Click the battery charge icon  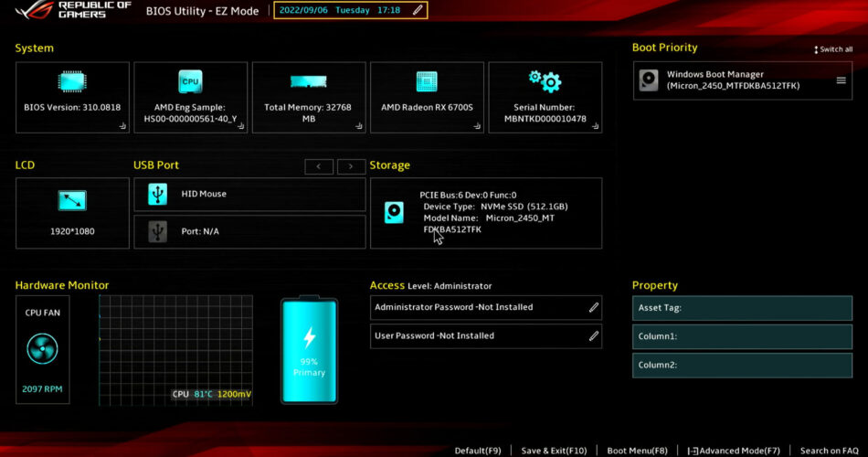pyautogui.click(x=309, y=350)
